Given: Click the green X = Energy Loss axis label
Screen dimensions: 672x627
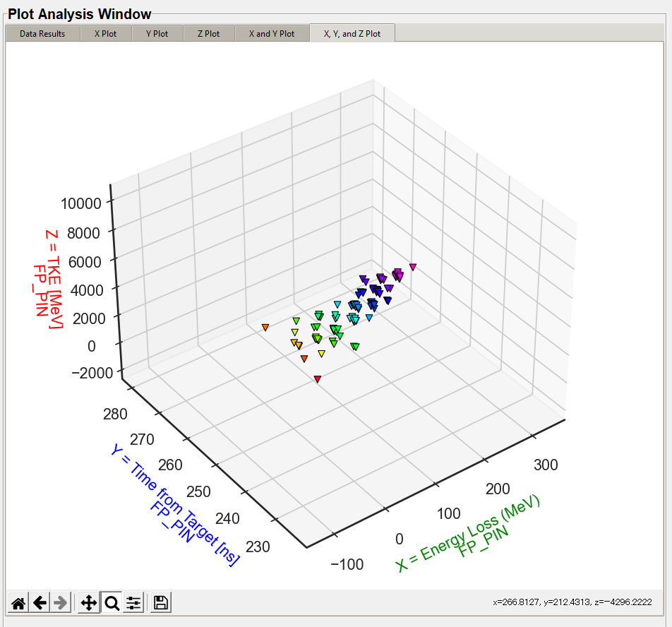Looking at the screenshot, I should pos(469,534).
